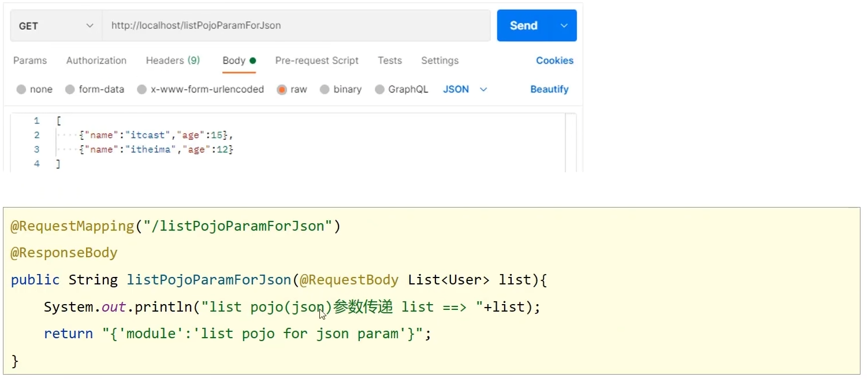Click the body editor vertical scrollbar

[x=571, y=142]
